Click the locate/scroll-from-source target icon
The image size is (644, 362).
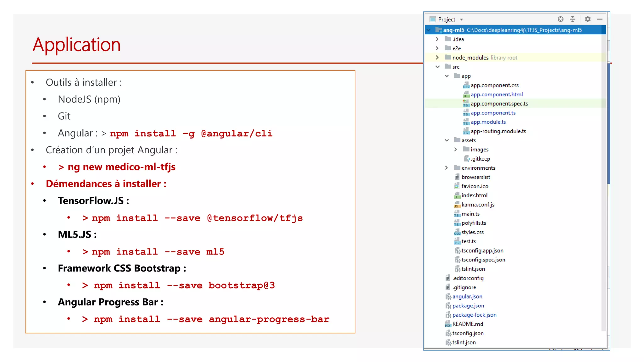tap(560, 19)
